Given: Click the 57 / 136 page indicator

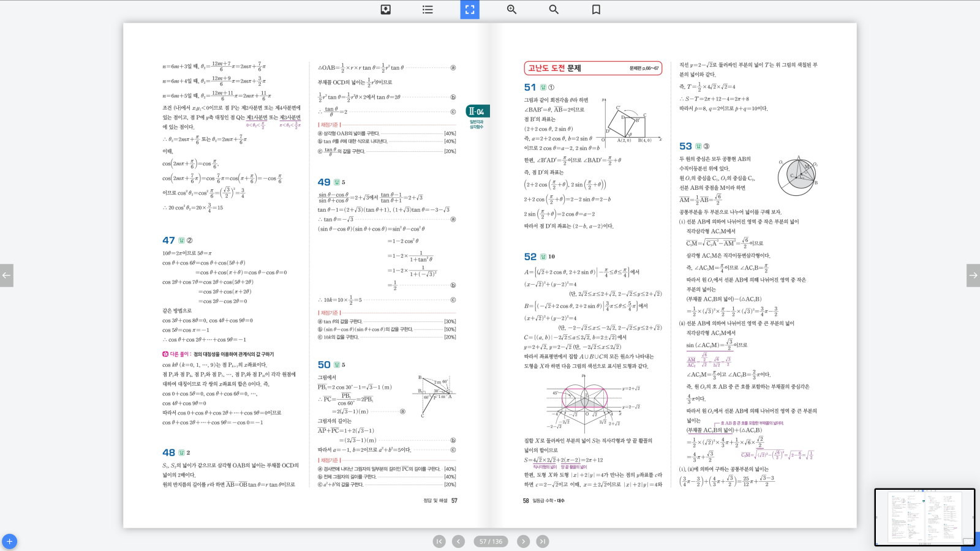Looking at the screenshot, I should (491, 541).
